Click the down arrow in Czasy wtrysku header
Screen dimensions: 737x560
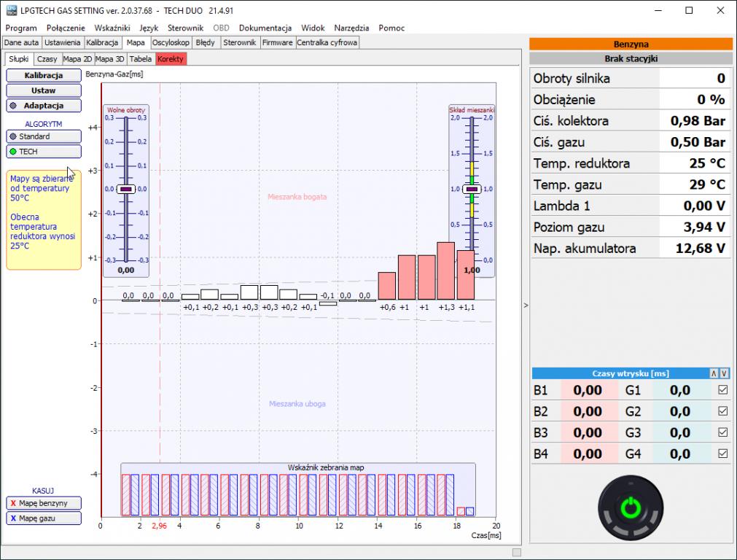click(724, 373)
